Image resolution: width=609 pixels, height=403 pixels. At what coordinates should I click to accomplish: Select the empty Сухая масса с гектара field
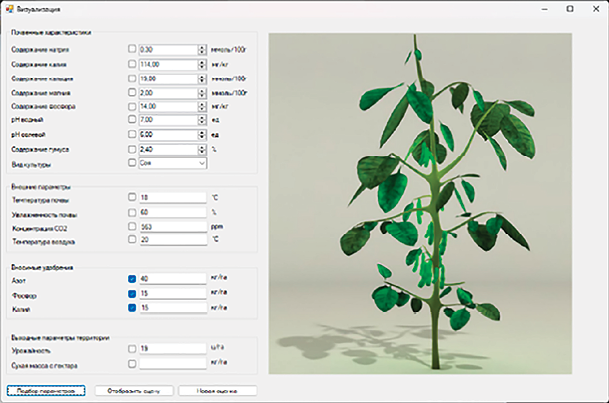point(172,363)
